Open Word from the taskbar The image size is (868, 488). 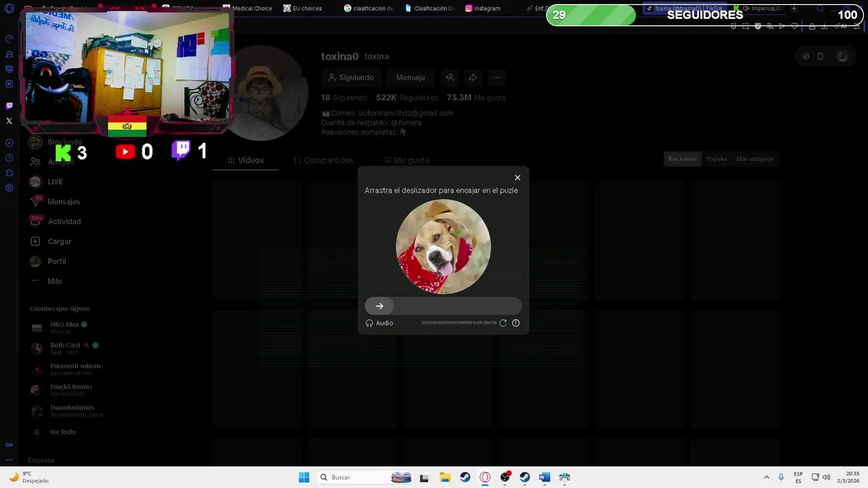point(545,477)
